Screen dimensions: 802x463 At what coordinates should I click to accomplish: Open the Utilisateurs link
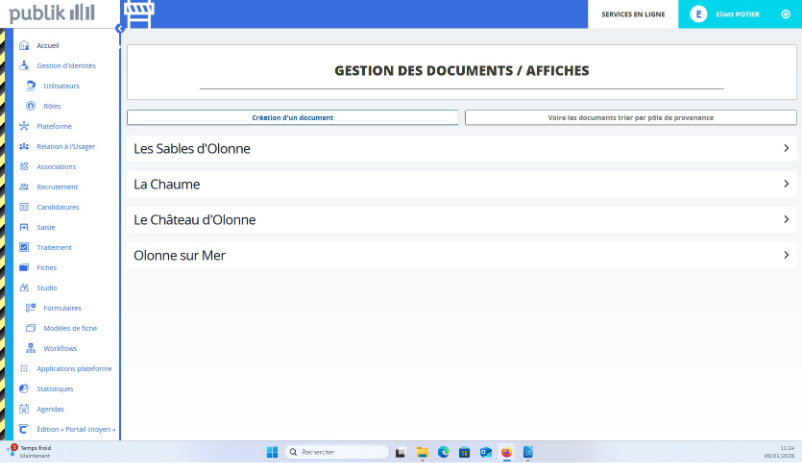coord(61,86)
